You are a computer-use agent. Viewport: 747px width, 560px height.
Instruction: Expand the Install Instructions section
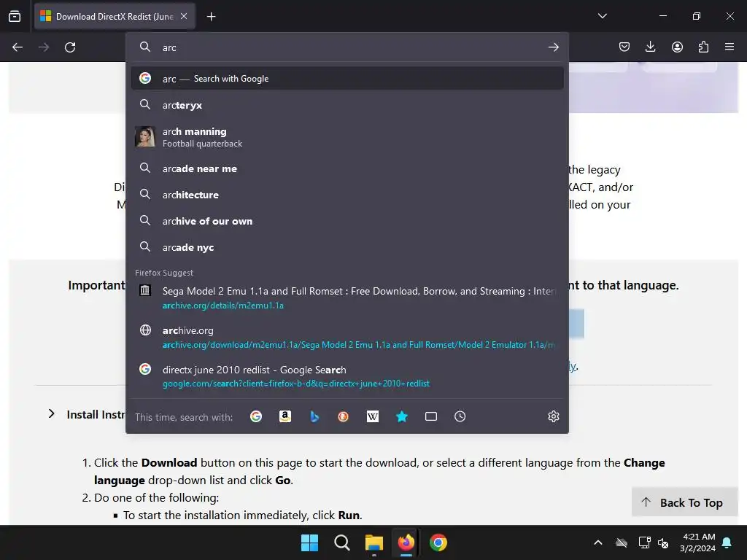pyautogui.click(x=52, y=414)
